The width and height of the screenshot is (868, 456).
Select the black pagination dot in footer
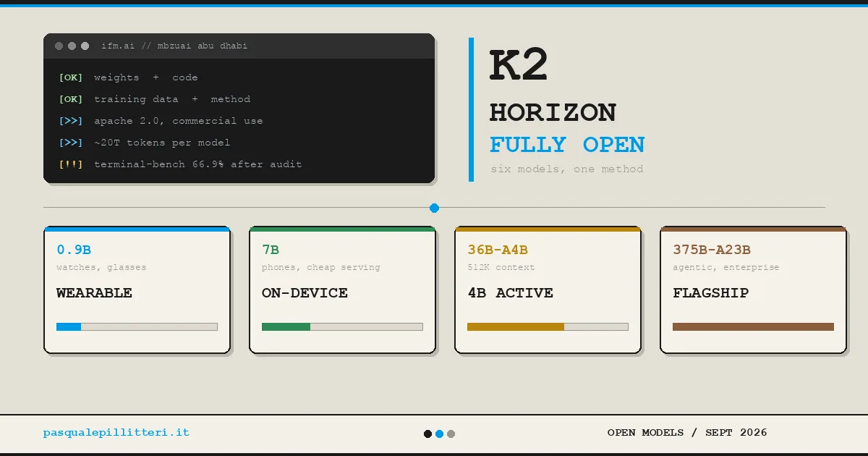click(427, 434)
